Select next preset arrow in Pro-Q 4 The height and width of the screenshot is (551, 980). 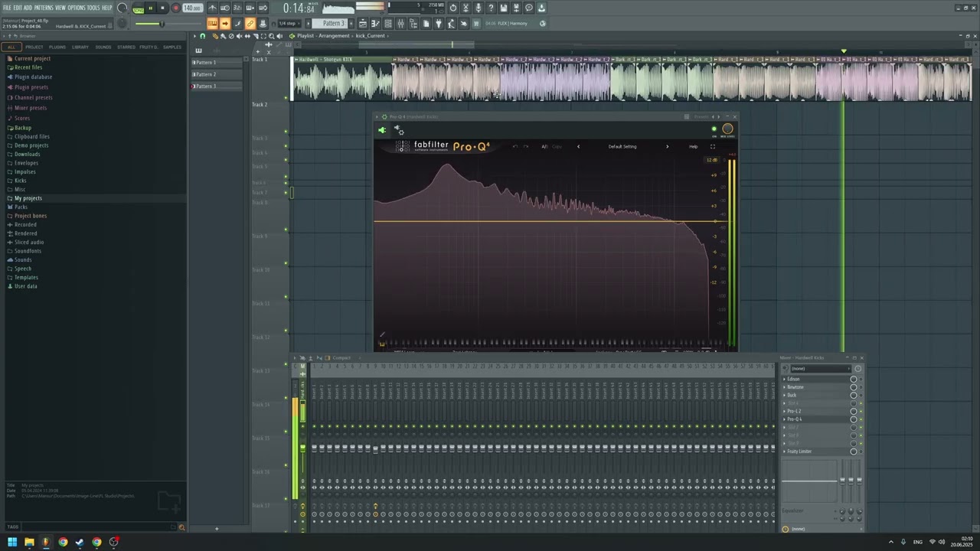[x=667, y=146]
